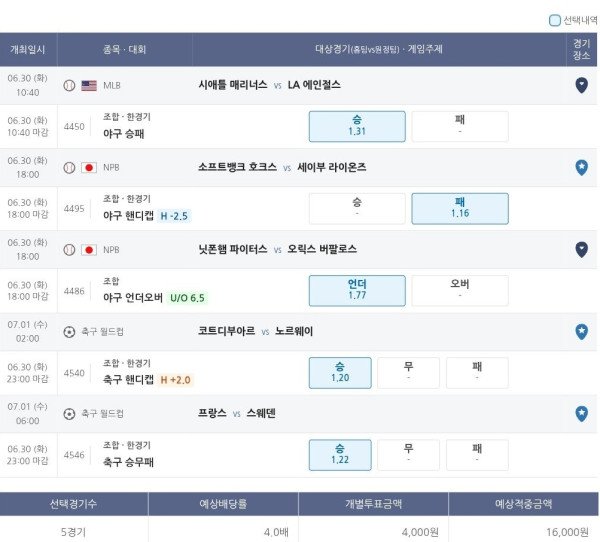Screen dimensions: 600x542
Task: Click Japan flag in SoftBank Hawks row
Action: click(x=89, y=168)
